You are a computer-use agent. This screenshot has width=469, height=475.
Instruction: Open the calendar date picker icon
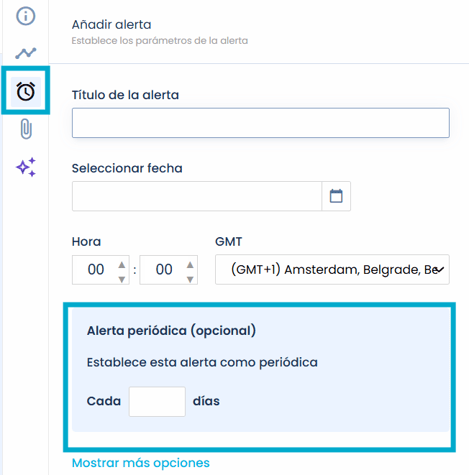336,196
